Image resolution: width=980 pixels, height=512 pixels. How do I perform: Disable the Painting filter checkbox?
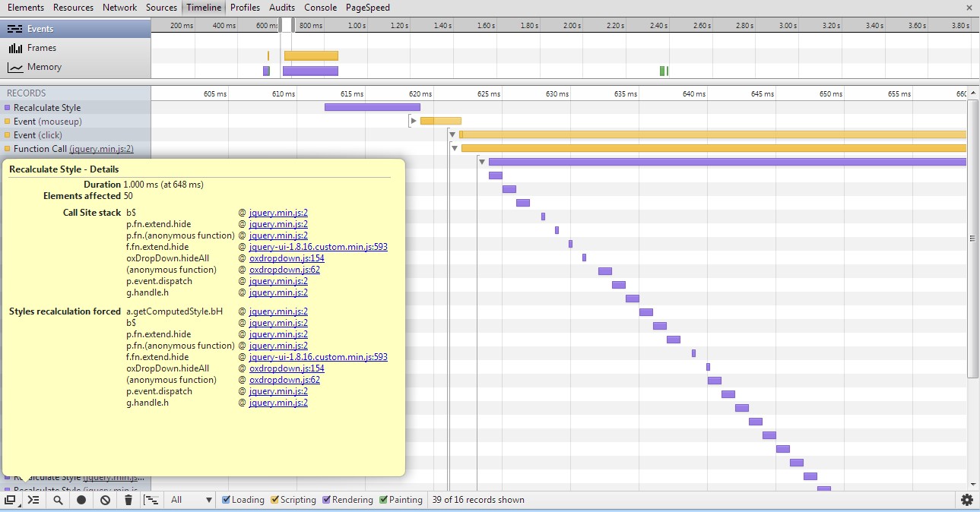[x=384, y=500]
